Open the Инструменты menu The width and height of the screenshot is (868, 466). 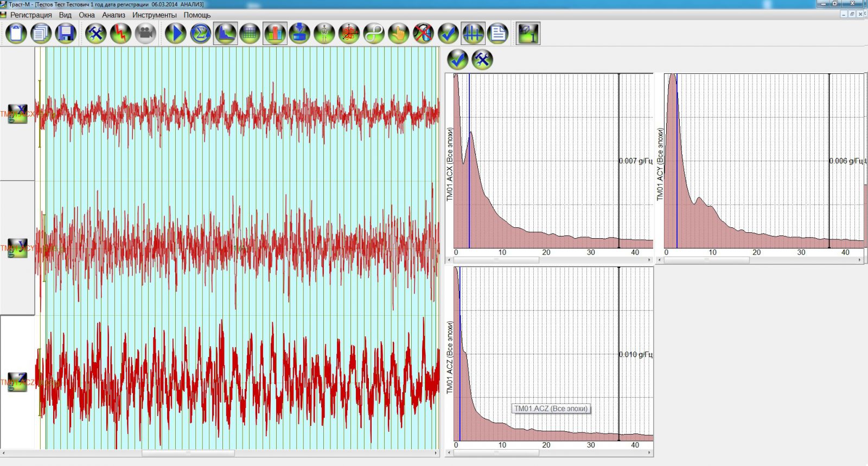[154, 15]
